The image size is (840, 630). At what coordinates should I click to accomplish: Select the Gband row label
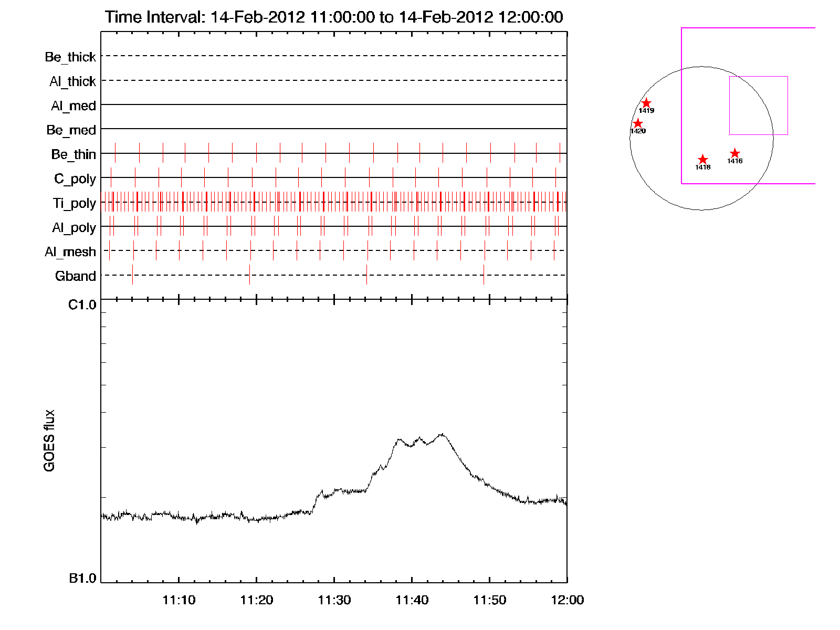(76, 276)
